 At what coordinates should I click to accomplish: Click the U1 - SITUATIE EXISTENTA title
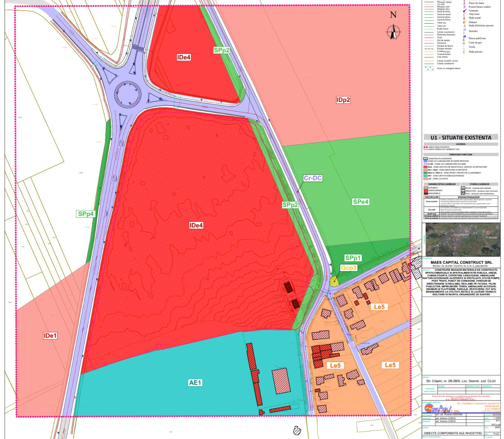coord(460,137)
